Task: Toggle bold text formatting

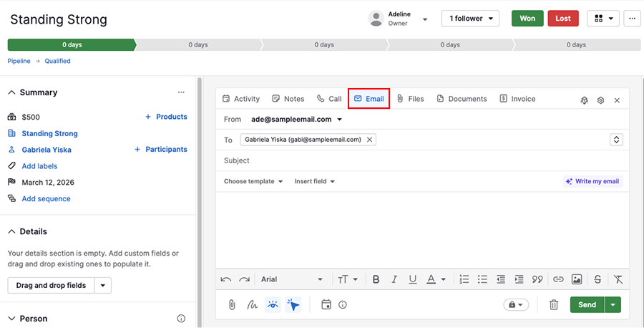Action: pos(376,279)
